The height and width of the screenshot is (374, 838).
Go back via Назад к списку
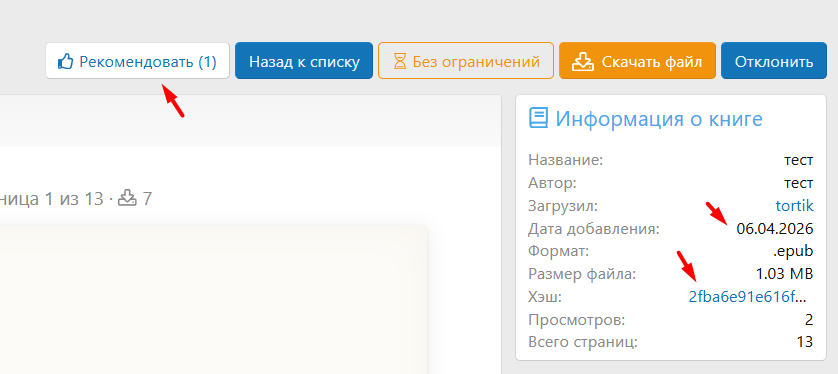click(x=304, y=61)
